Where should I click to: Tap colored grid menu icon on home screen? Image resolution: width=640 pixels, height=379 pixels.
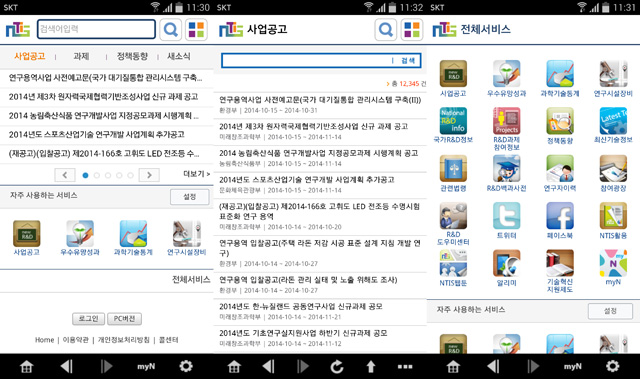196,29
